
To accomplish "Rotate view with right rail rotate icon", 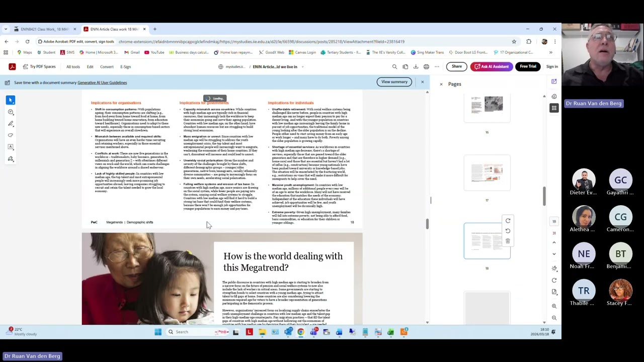I will (x=554, y=280).
